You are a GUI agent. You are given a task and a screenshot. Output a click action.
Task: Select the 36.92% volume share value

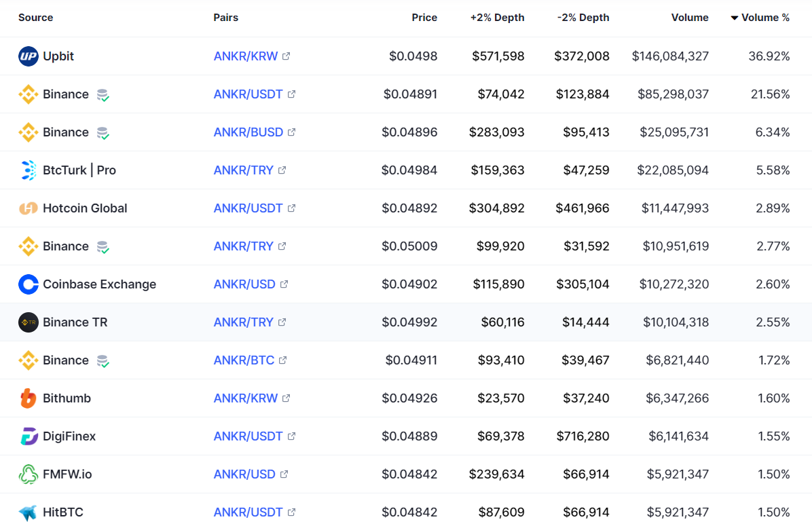(769, 56)
